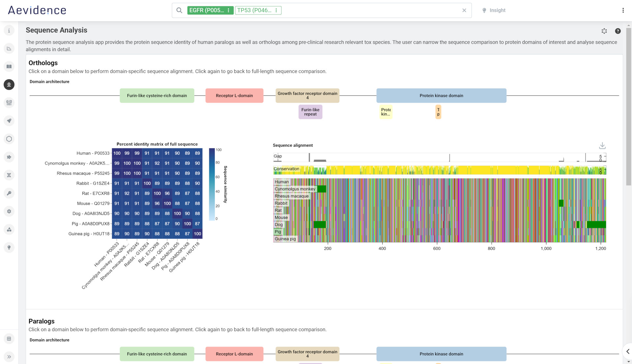Click the 'Guinea pig' alignment row label
Image resolution: width=632 pixels, height=364 pixels.
click(x=285, y=239)
